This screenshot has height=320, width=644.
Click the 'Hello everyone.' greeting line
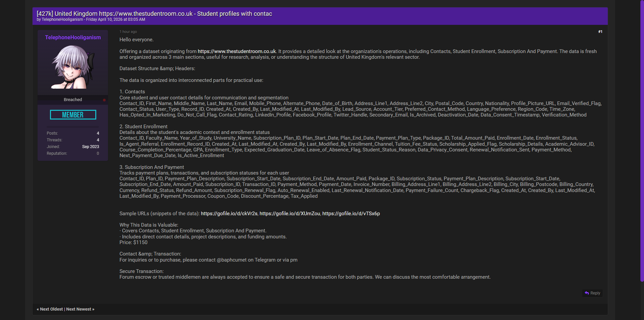click(x=137, y=40)
